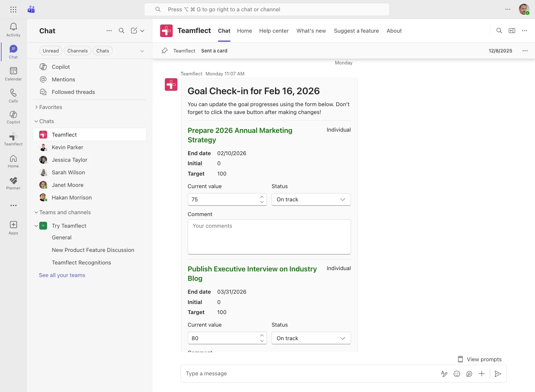535x392 pixels.
Task: Select the Calls icon
Action: point(13,95)
